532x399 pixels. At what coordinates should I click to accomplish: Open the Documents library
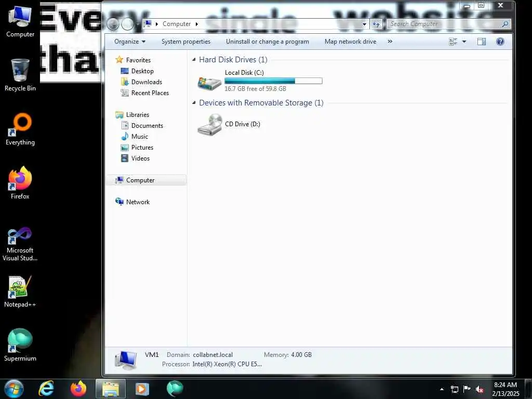[147, 126]
